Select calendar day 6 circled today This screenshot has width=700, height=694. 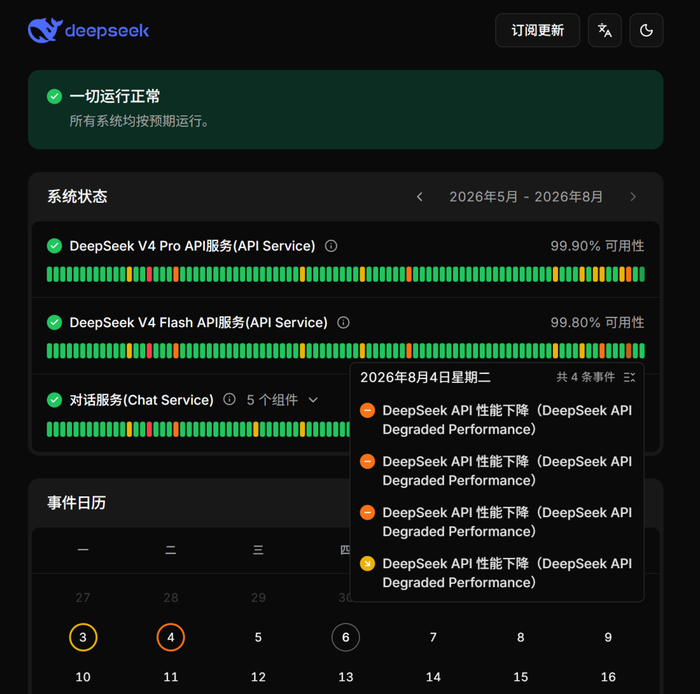[x=346, y=637]
